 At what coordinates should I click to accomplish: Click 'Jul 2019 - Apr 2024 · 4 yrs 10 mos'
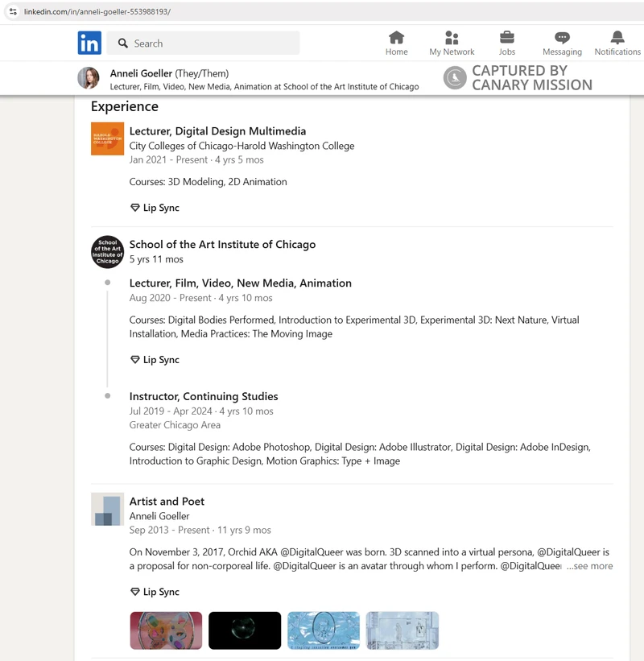201,411
